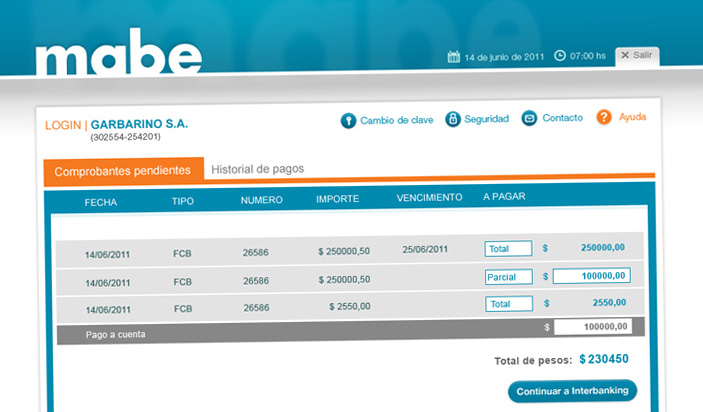Click the padlock Seguridad icon

coord(453,119)
